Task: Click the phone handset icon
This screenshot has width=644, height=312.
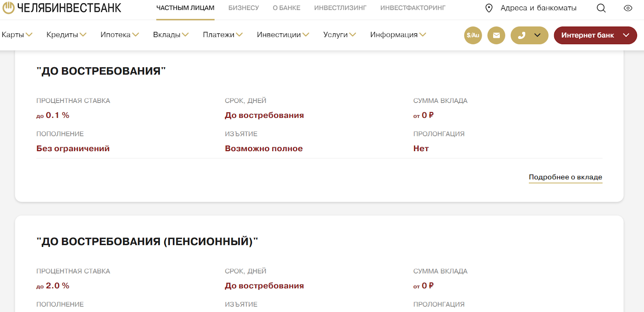Action: tap(522, 35)
